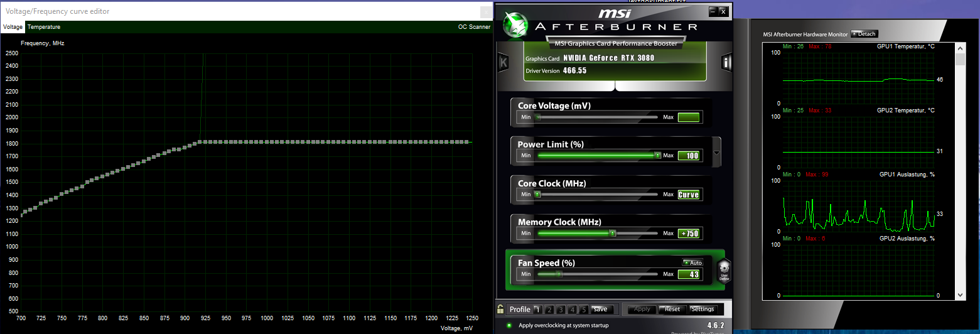Screen dimensions: 980x334
Task: Click the Fan Speed slider handle
Action: [560, 274]
